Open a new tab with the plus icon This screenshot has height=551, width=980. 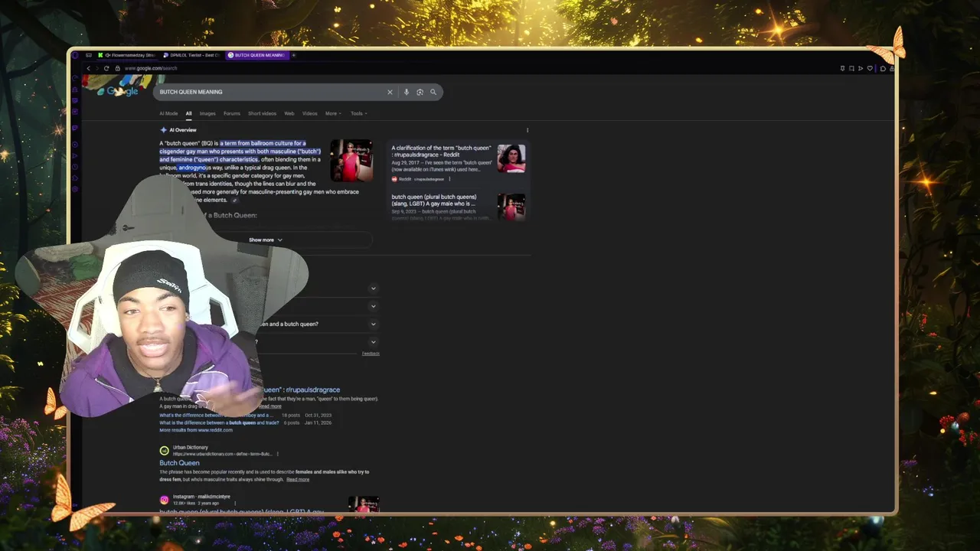click(x=293, y=55)
